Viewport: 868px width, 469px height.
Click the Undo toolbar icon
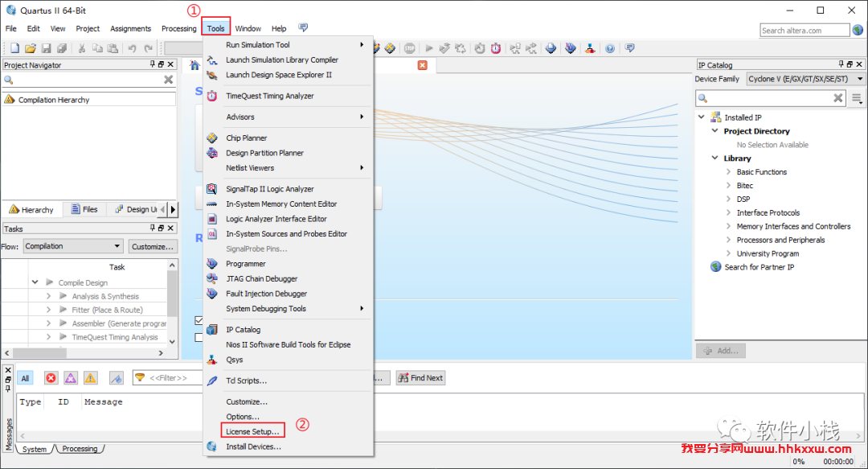[x=132, y=49]
